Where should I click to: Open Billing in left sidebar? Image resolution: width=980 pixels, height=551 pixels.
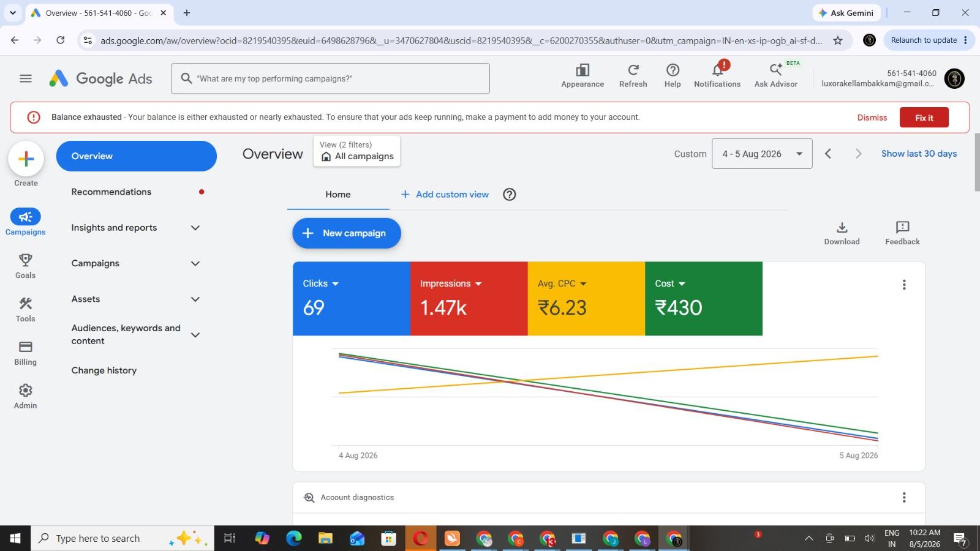[x=25, y=353]
